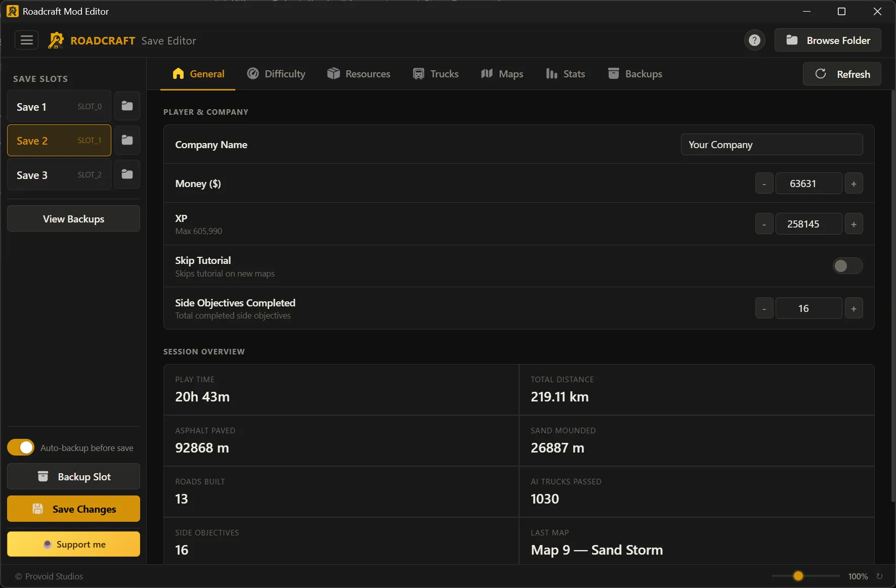Click Sand Mounded value 26887 m

pyautogui.click(x=558, y=448)
